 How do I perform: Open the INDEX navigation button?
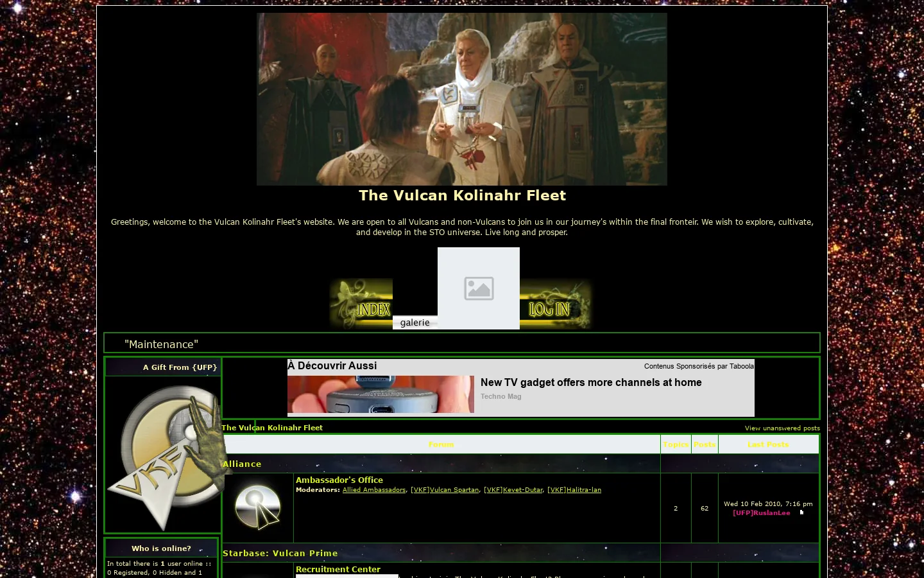click(x=361, y=304)
